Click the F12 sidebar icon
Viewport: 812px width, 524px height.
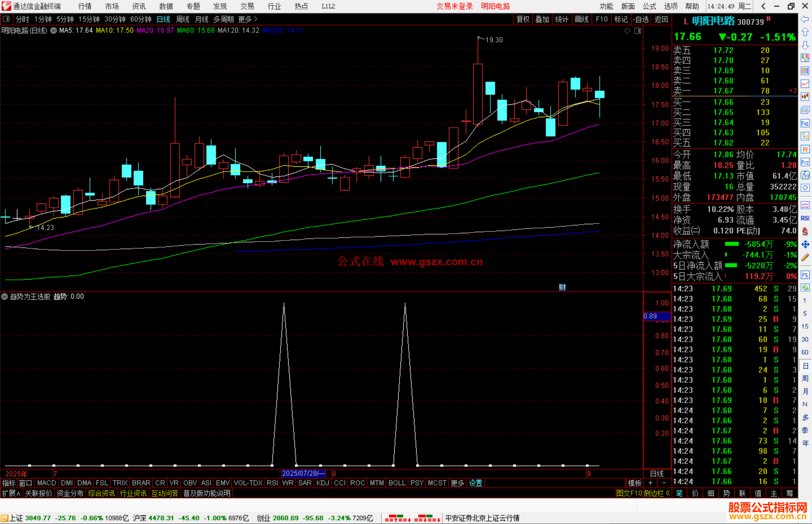[805, 162]
